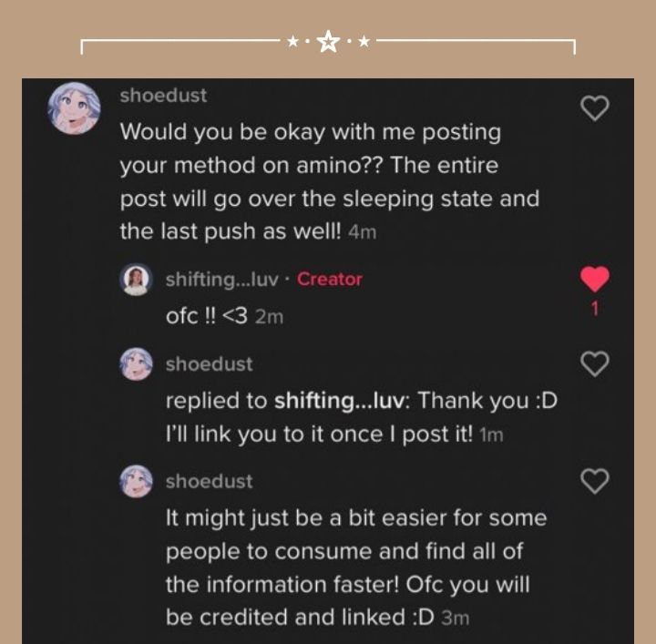The image size is (656, 644).
Task: Tap shoedust's avatar beside the "Thank you" reply
Action: click(x=136, y=364)
